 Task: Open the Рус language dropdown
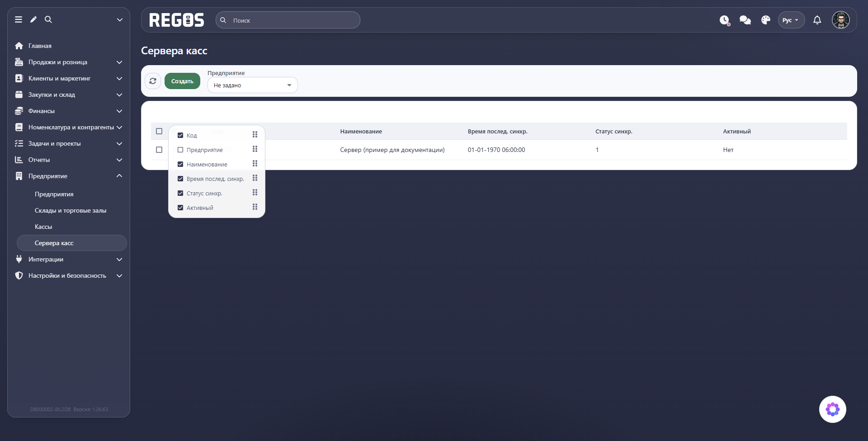(x=791, y=20)
